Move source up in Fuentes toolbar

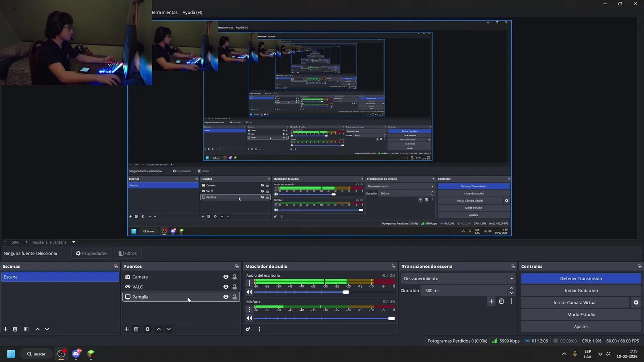pos(159,329)
